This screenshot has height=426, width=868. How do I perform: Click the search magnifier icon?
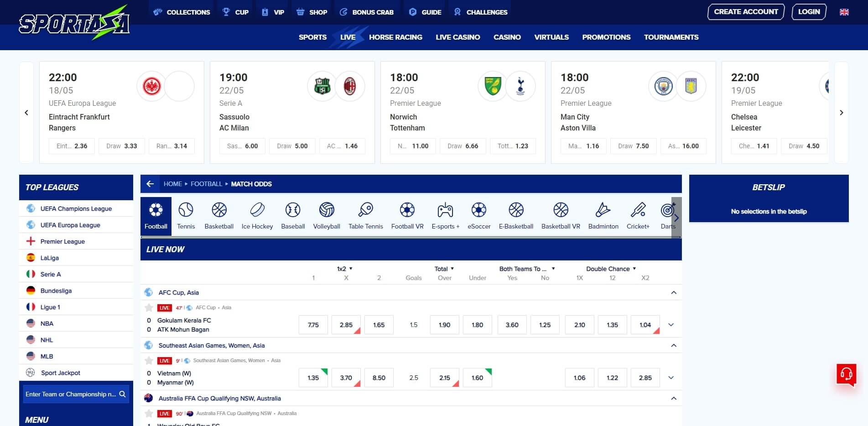tap(122, 394)
